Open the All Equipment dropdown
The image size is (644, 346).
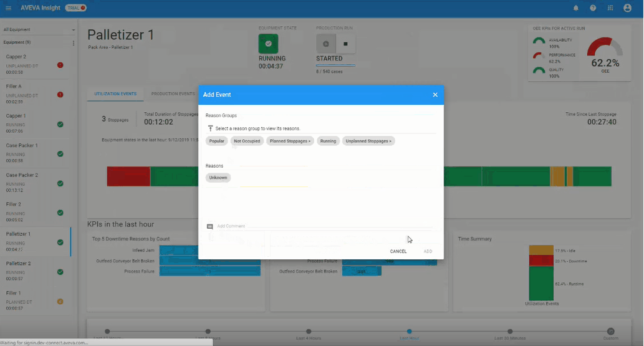38,29
